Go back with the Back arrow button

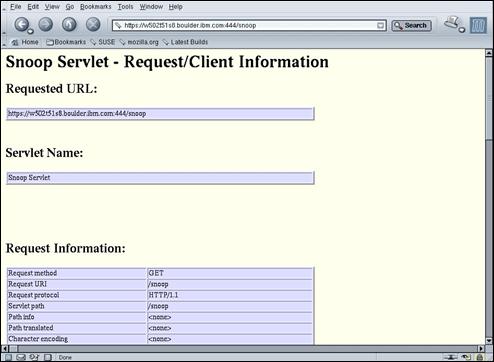point(21,24)
